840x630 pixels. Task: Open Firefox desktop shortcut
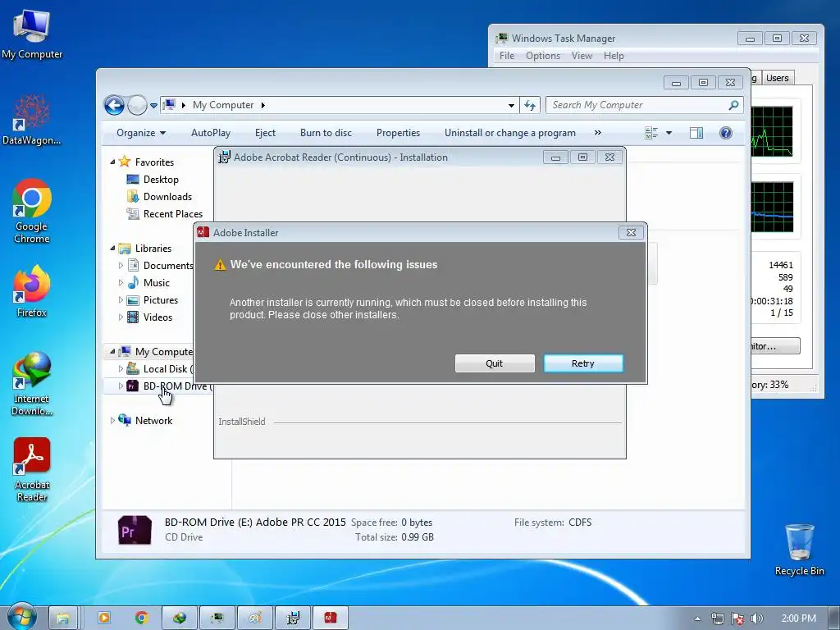pyautogui.click(x=32, y=292)
